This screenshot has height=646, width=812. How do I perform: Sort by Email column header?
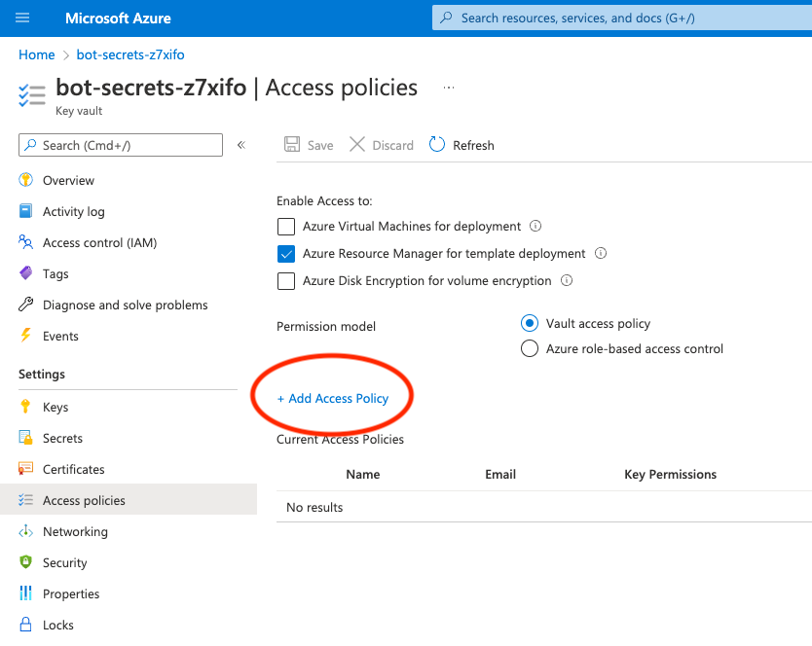point(500,474)
